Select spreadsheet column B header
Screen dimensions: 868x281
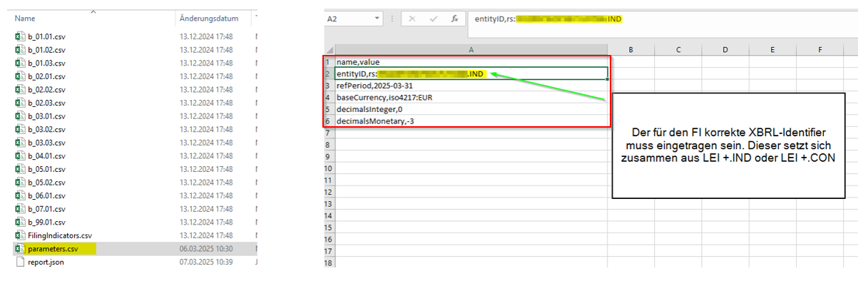[x=631, y=49]
